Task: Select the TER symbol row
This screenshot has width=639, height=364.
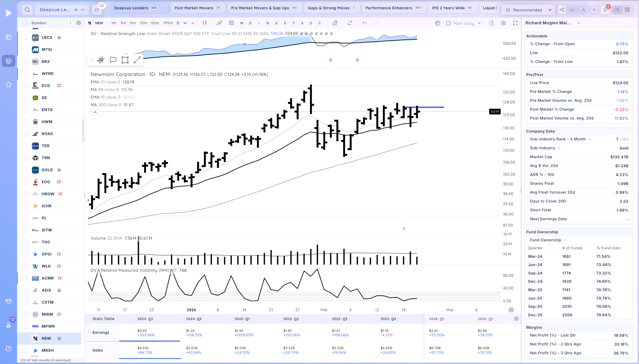Action: pyautogui.click(x=49, y=146)
